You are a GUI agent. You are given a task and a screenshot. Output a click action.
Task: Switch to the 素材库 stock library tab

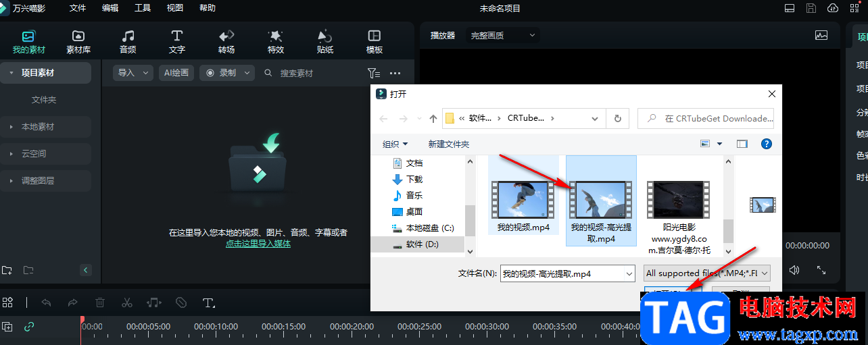coord(78,42)
